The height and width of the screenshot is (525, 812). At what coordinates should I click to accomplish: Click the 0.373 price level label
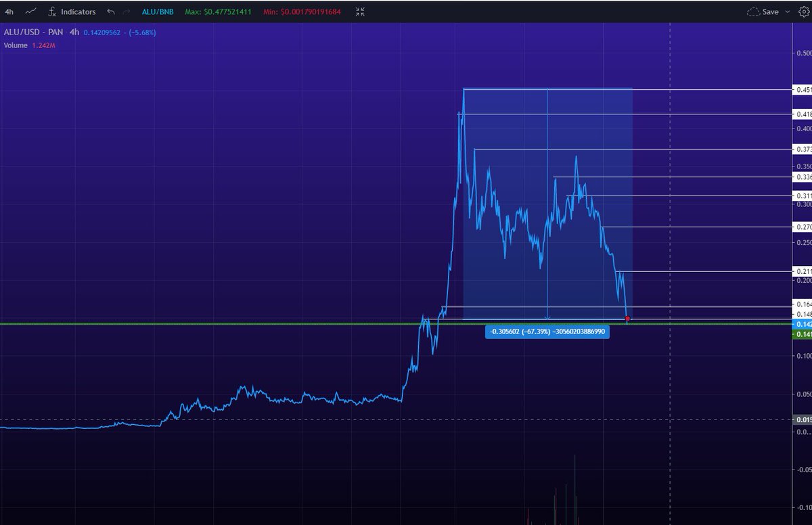pos(803,149)
